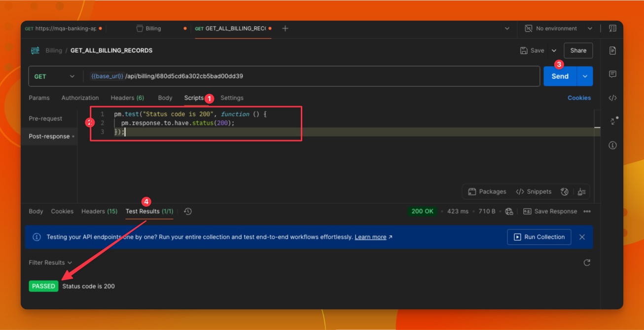644x330 pixels.
Task: Click the Send button
Action: 560,76
